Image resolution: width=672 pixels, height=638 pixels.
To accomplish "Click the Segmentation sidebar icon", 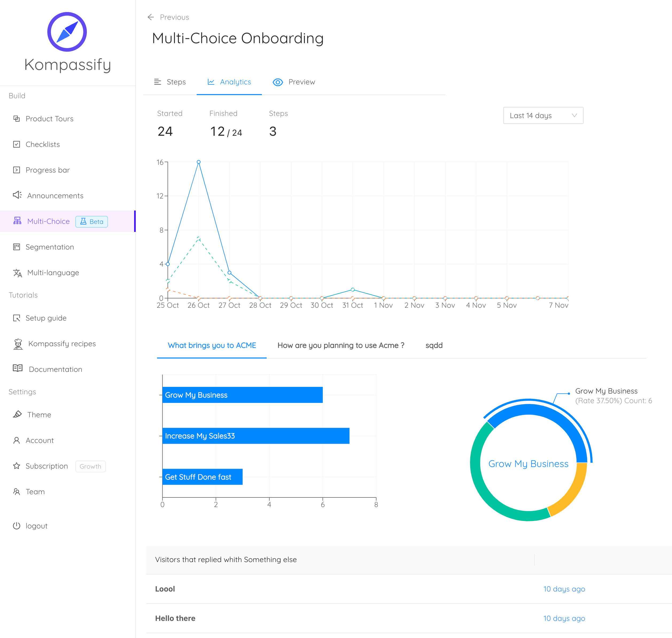I will click(16, 247).
